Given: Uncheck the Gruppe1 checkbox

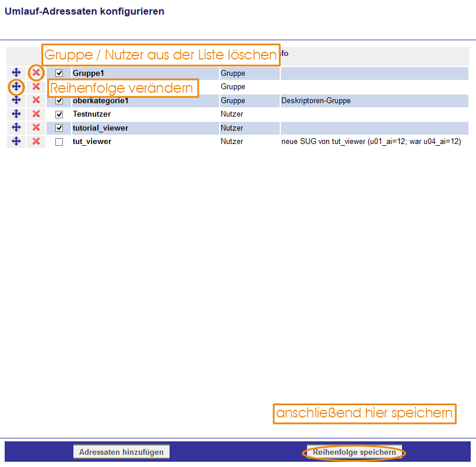Looking at the screenshot, I should click(x=59, y=73).
